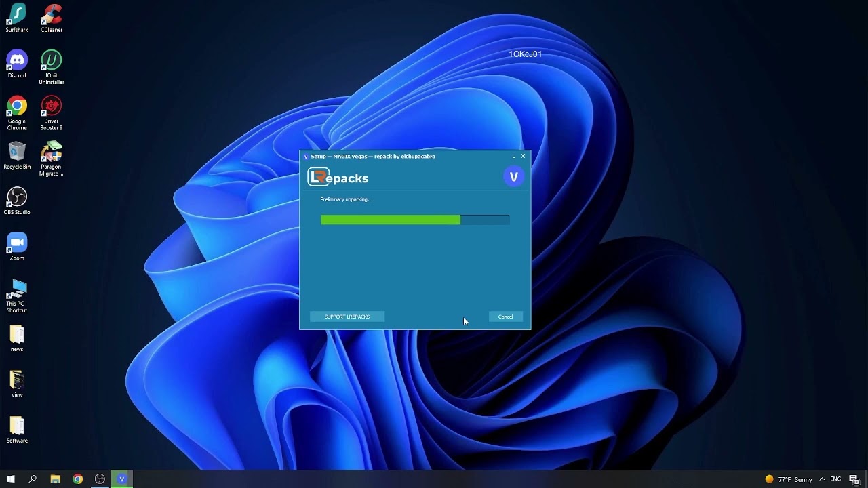This screenshot has height=488, width=868.
Task: Select the This PC shortcut icon
Action: coord(17,296)
